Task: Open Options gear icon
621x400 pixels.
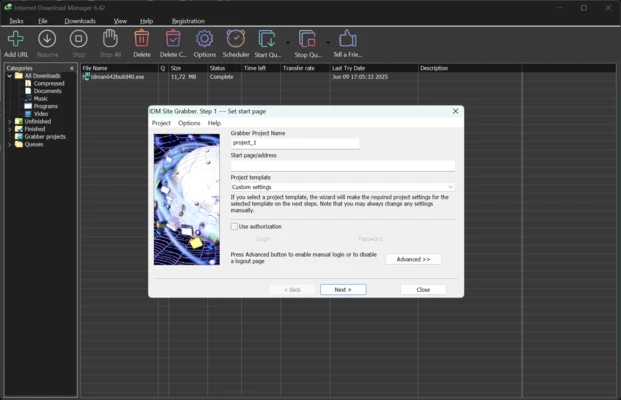Action: pos(204,39)
